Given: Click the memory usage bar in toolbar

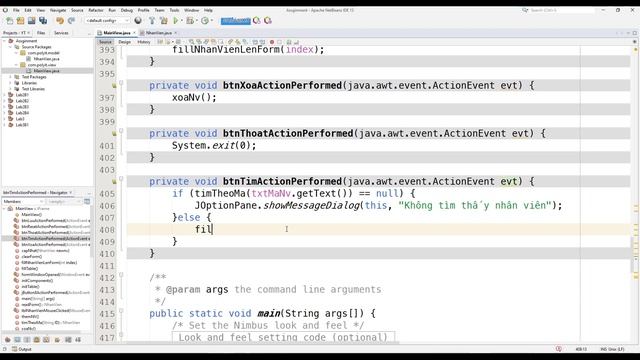Looking at the screenshot, I should [x=236, y=20].
